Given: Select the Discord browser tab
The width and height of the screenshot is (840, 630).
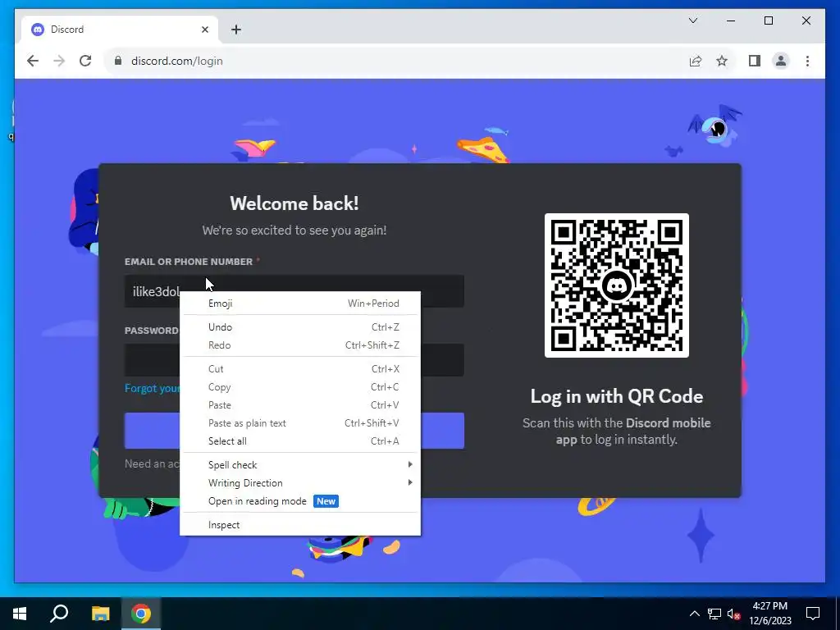Looking at the screenshot, I should 120,30.
